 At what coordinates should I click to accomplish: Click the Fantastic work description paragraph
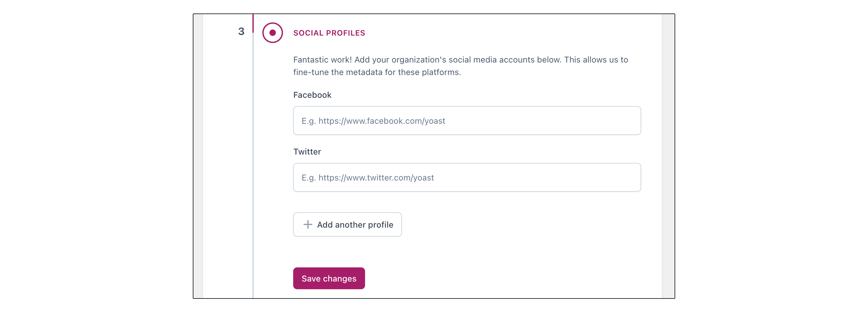[460, 66]
